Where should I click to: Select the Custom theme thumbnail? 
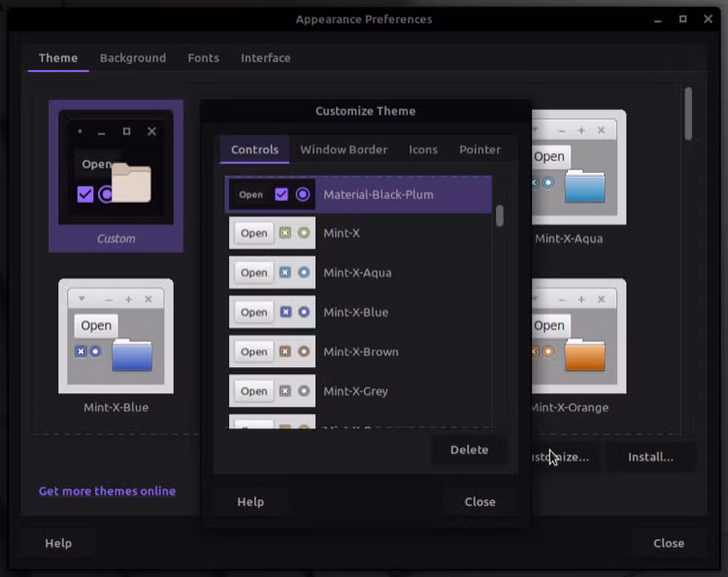[x=116, y=176]
